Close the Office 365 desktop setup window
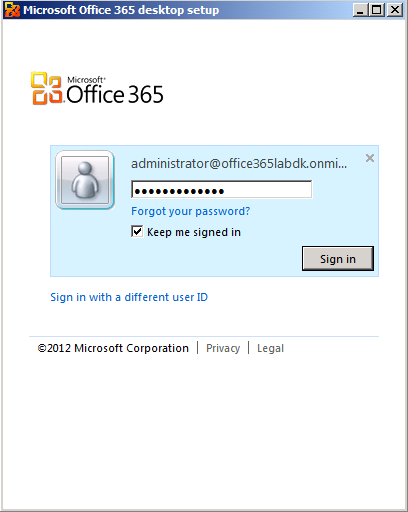The height and width of the screenshot is (512, 408). coord(395,10)
